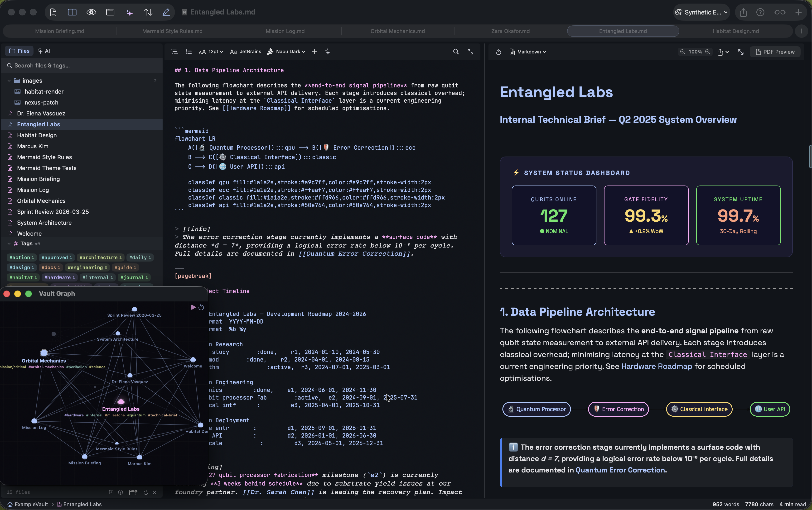The width and height of the screenshot is (812, 510).
Task: Toggle the numbered list line numbers icon
Action: [188, 52]
